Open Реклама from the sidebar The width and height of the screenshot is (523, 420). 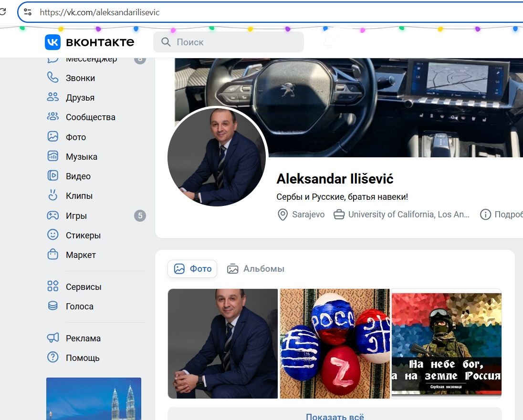click(83, 338)
